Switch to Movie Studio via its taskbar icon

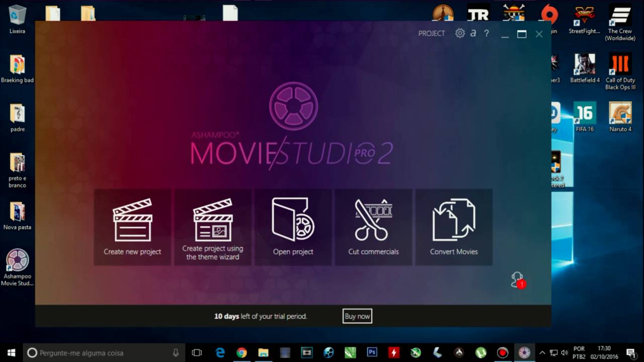(x=524, y=352)
